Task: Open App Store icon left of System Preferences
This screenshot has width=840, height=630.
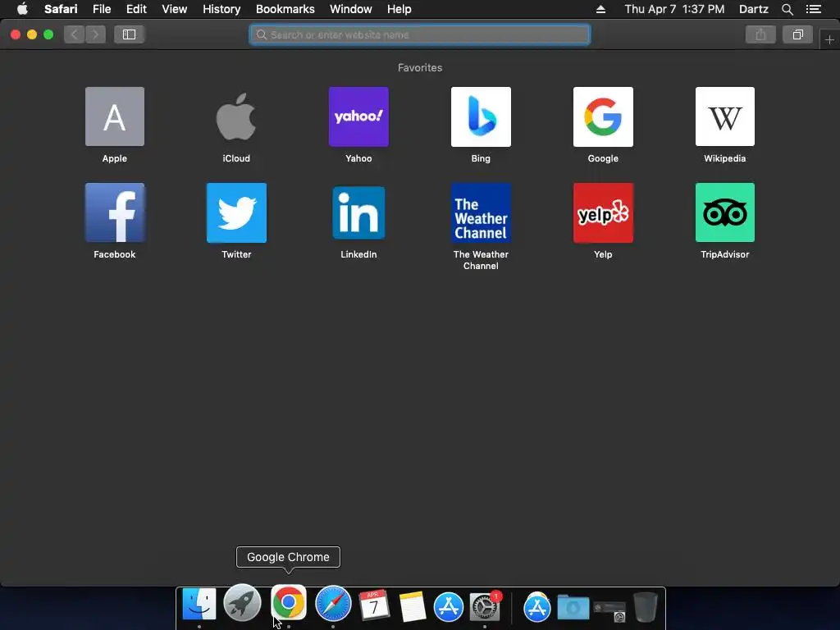Action: (448, 606)
